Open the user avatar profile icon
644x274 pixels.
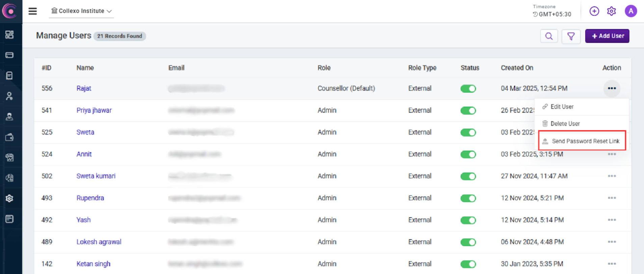click(x=630, y=11)
